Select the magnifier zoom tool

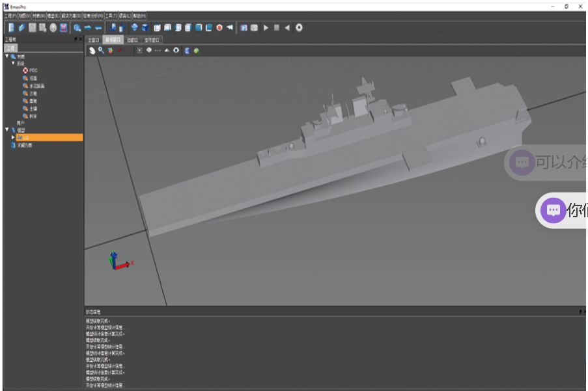(101, 50)
